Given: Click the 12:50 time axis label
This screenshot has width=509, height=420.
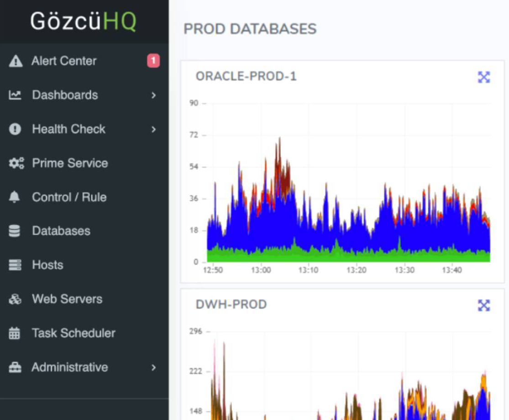Looking at the screenshot, I should (213, 270).
